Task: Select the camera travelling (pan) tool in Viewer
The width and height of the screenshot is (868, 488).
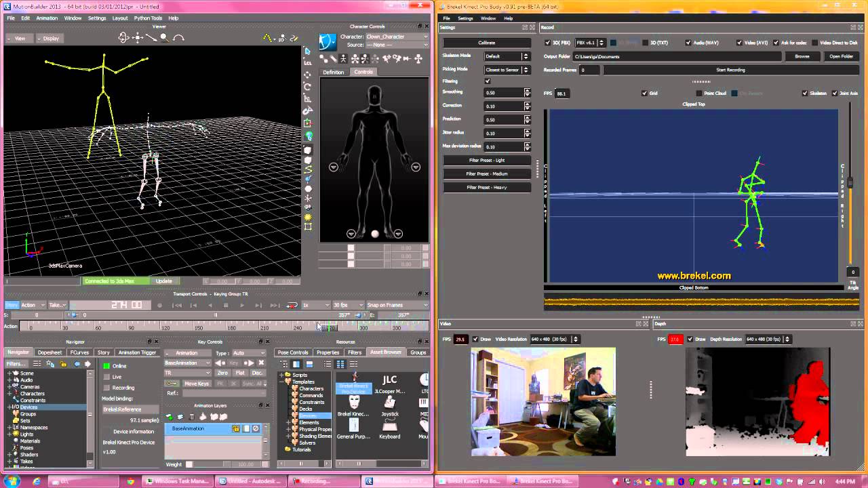Action: click(138, 38)
